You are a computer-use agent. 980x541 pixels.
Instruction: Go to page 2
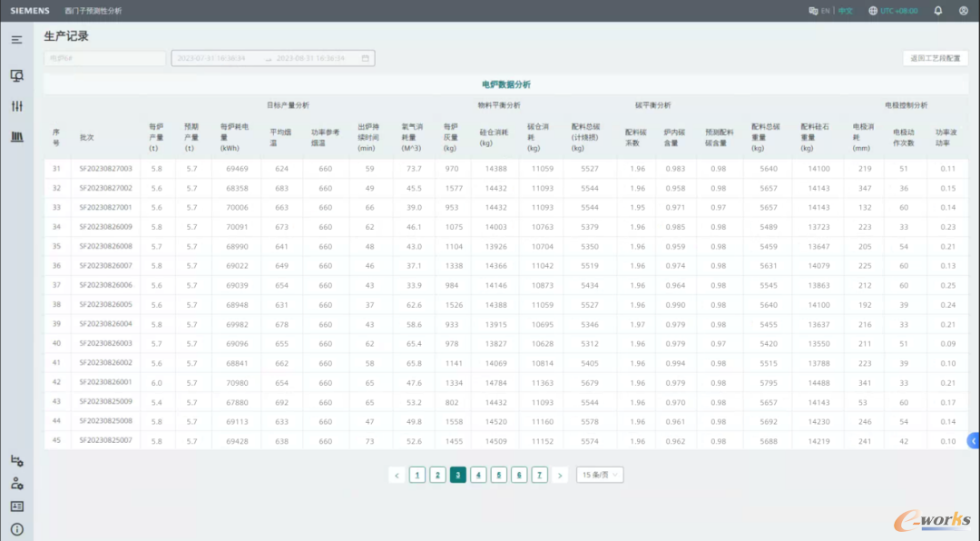click(437, 476)
